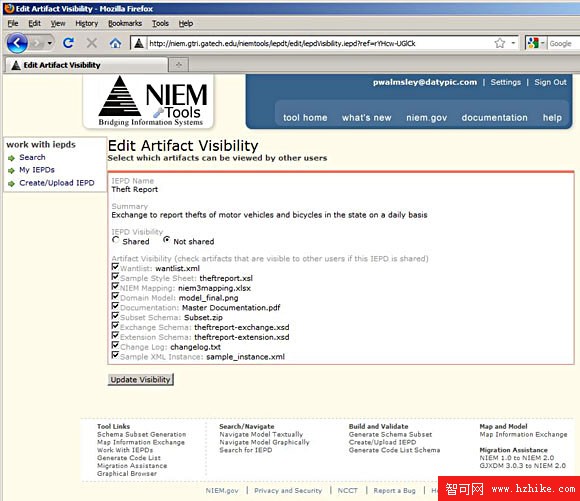Open the Help menu
The height and width of the screenshot is (501, 580).
coord(186,24)
